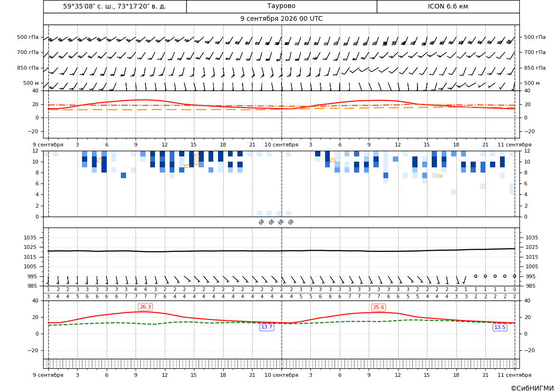Click the 500 гПа left axis label
The image size is (554, 392).
click(x=28, y=37)
